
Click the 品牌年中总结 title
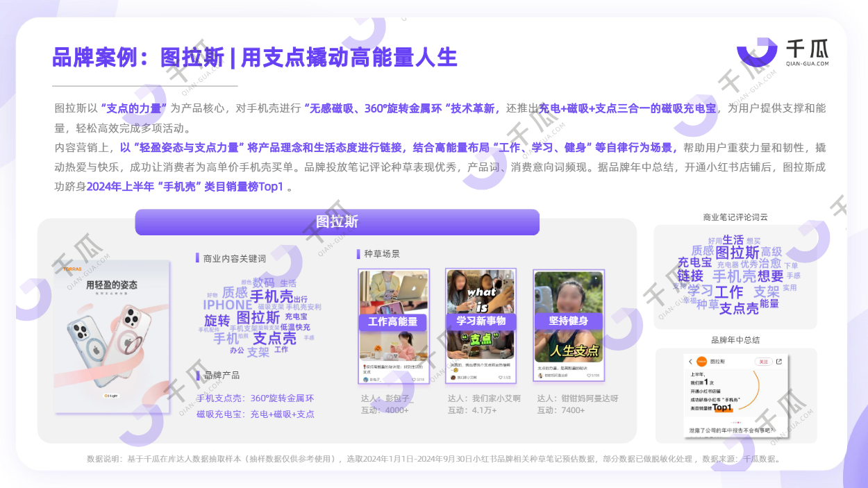click(x=735, y=340)
